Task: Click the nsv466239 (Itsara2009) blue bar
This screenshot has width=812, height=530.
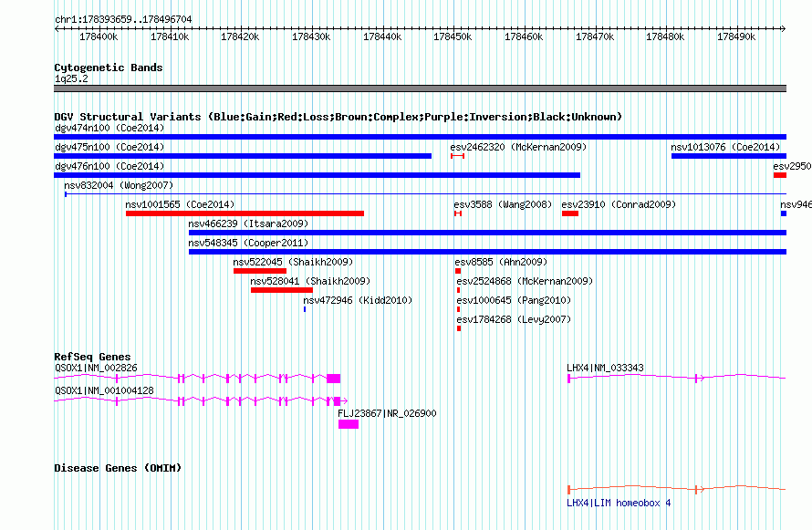Action: tap(487, 233)
